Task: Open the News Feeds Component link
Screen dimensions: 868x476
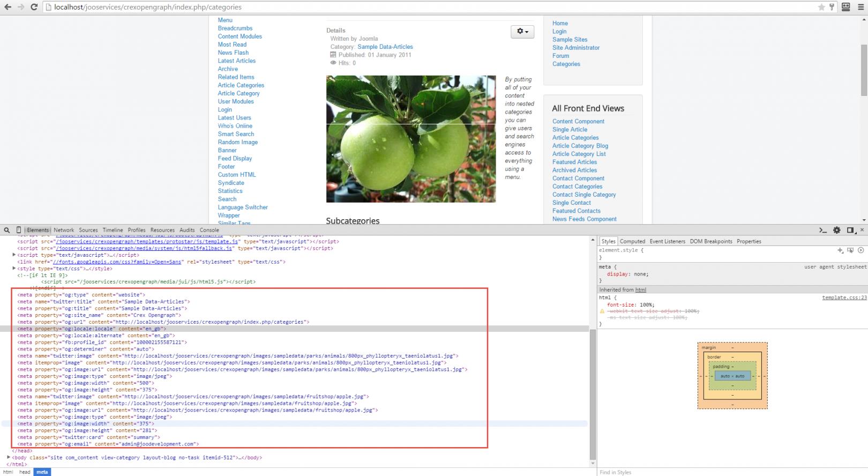Action: pyautogui.click(x=585, y=219)
